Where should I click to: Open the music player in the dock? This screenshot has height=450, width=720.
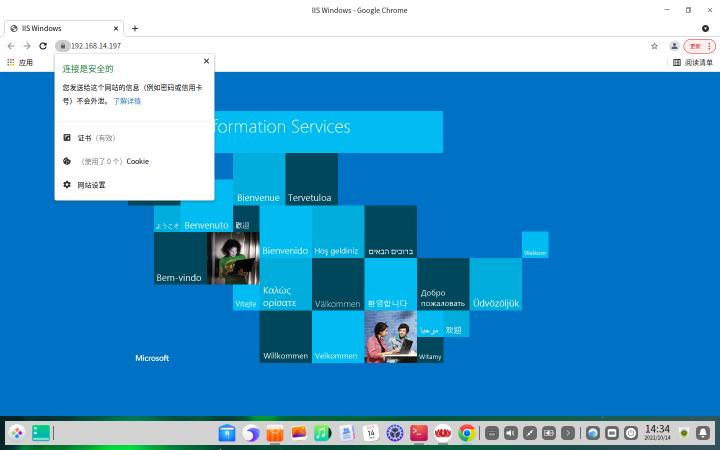pyautogui.click(x=322, y=433)
